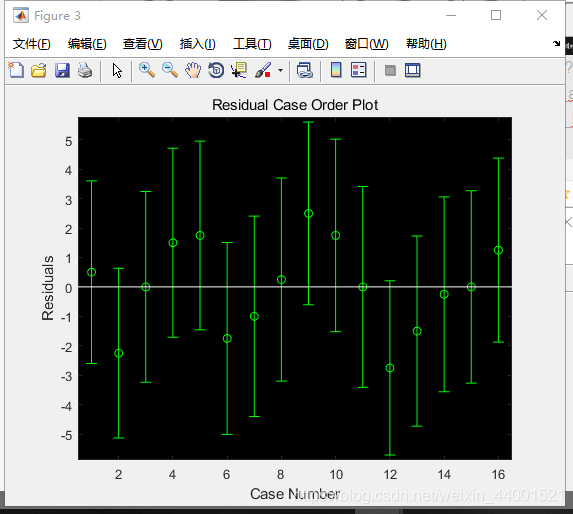
Task: Click the 'Case Number' x-axis label
Action: tap(295, 494)
